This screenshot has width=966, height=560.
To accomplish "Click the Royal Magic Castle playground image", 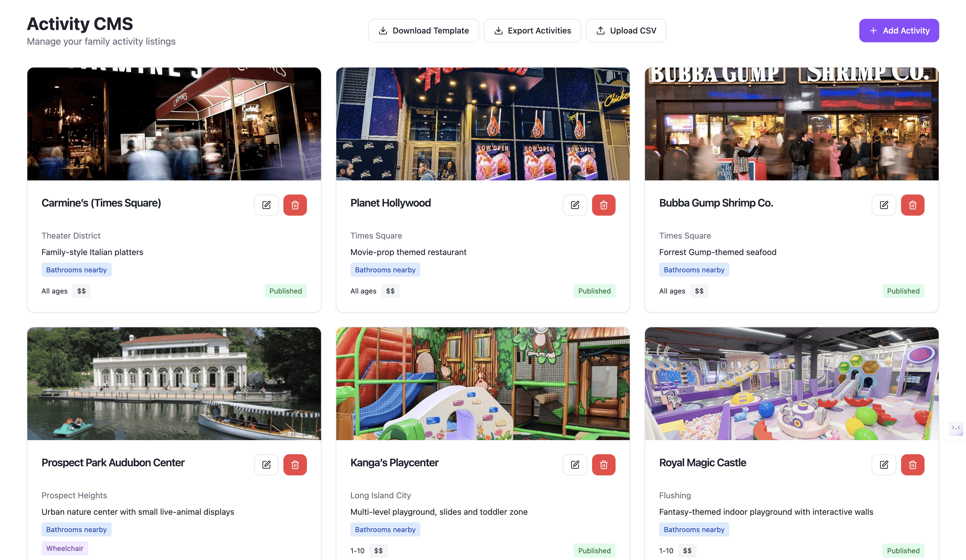I will (791, 383).
